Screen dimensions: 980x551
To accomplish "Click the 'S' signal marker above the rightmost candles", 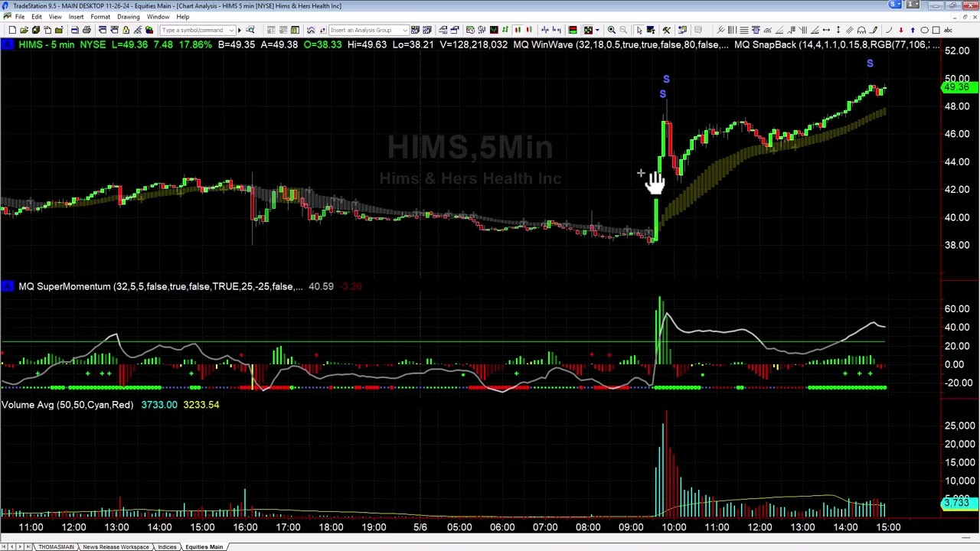I will point(870,64).
